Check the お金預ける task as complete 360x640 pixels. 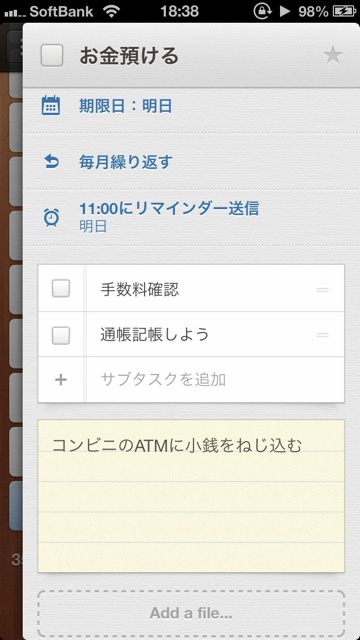[x=52, y=55]
